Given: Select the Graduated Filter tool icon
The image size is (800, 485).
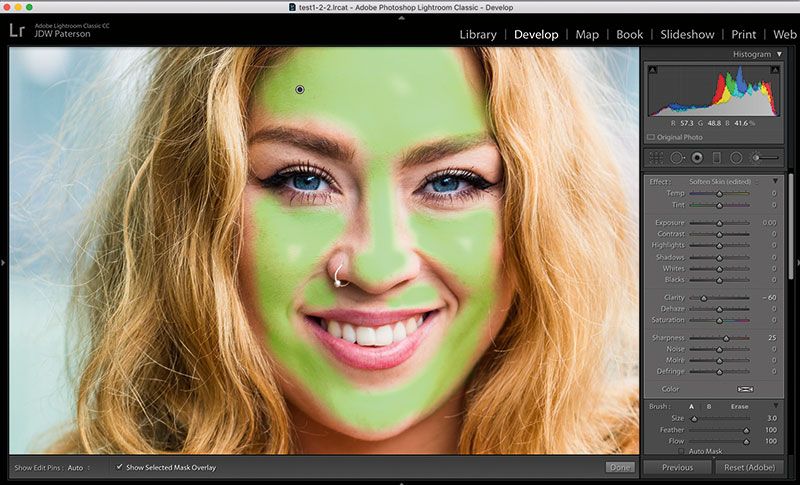Looking at the screenshot, I should pos(716,158).
